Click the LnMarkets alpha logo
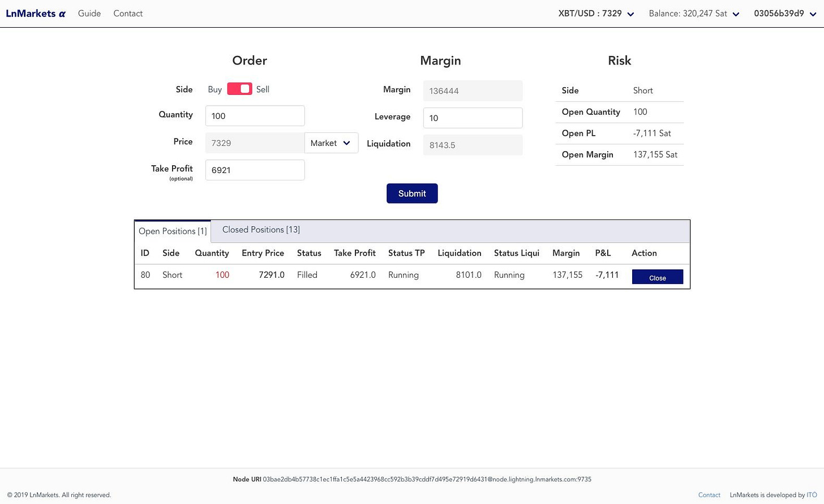Image resolution: width=824 pixels, height=504 pixels. pos(35,13)
